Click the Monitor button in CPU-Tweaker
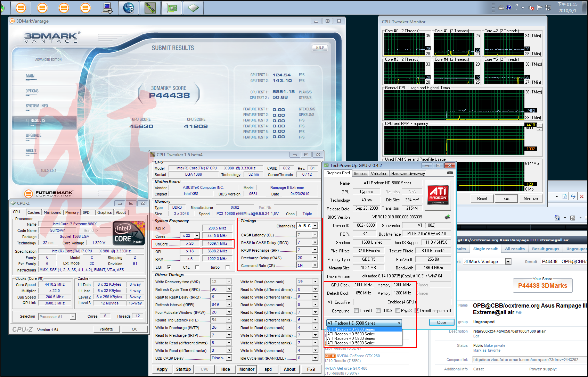This screenshot has width=588, height=377. click(247, 369)
